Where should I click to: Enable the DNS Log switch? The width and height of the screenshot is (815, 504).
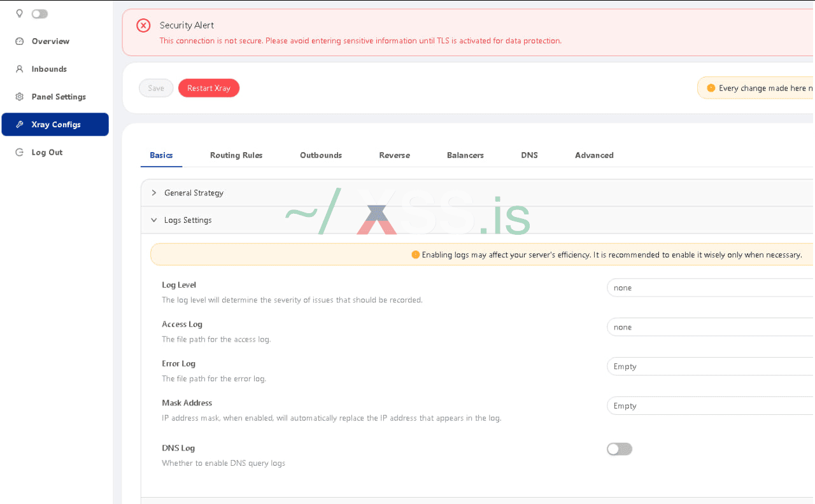(x=620, y=449)
